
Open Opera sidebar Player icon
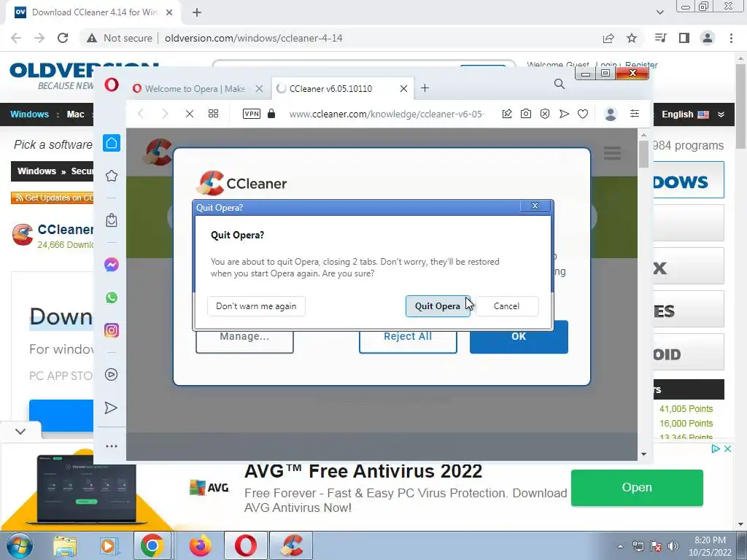112,375
